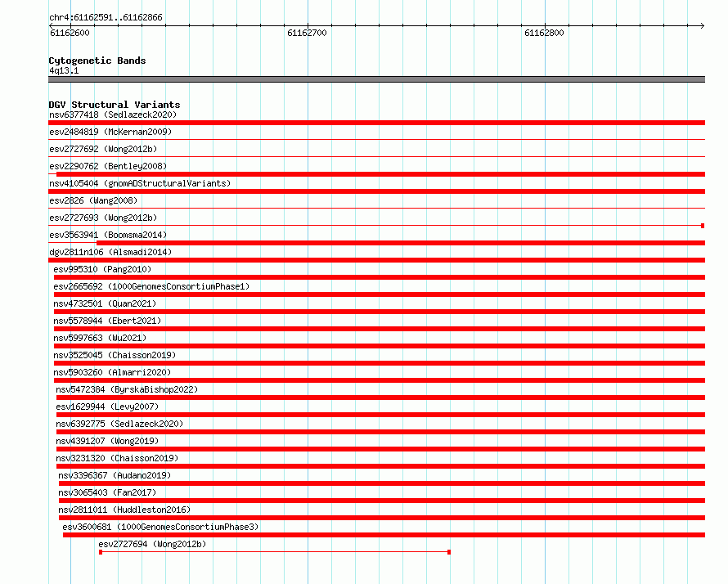Open variant nsv5472384 (ByrskaBishop2022)
Image resolution: width=728 pixels, height=584 pixels.
pos(127,389)
